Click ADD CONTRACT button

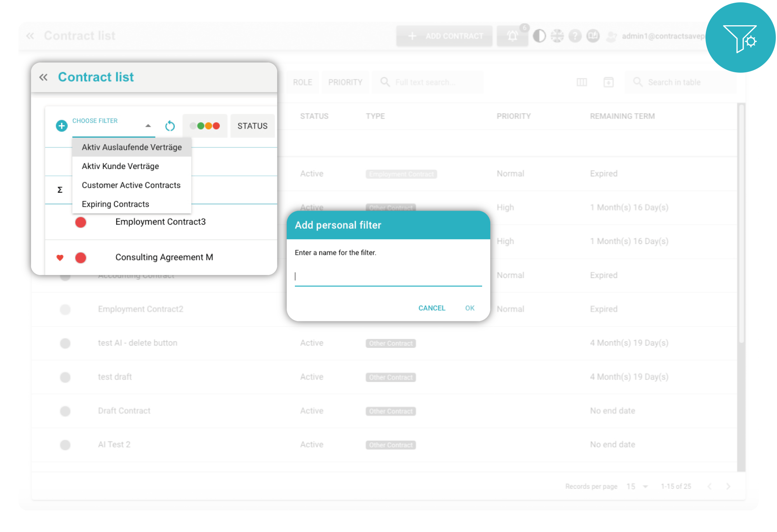444,36
